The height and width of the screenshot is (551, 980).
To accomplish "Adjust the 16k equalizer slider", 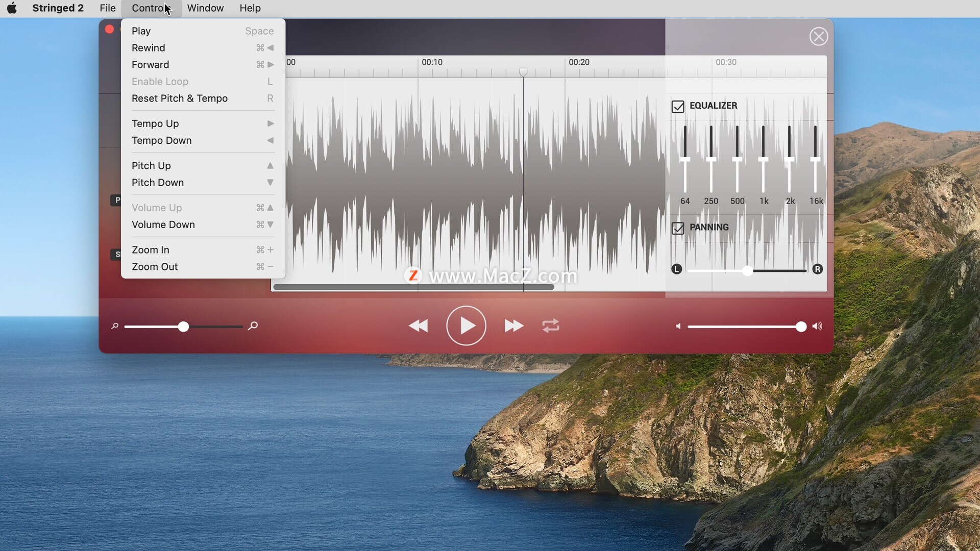I will point(816,159).
